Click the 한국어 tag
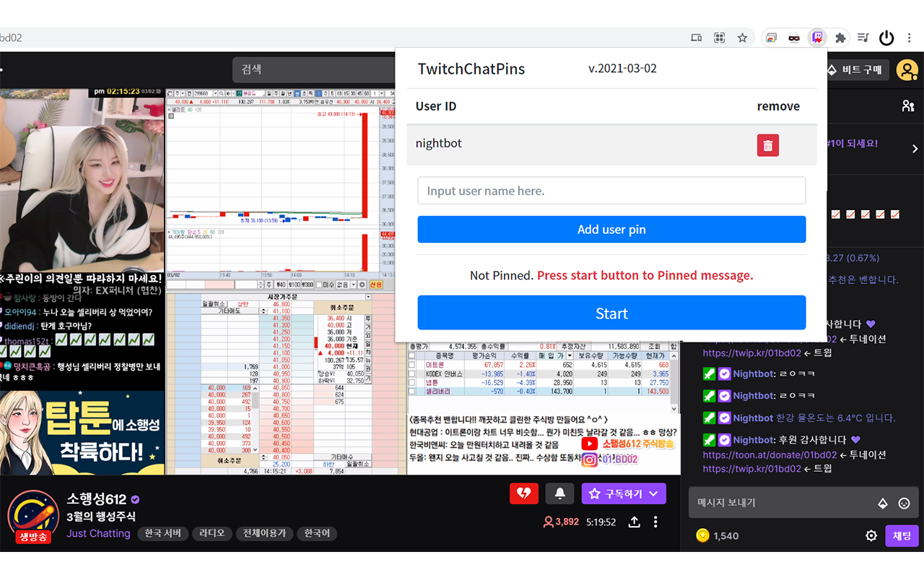924x578 pixels. coord(317,533)
